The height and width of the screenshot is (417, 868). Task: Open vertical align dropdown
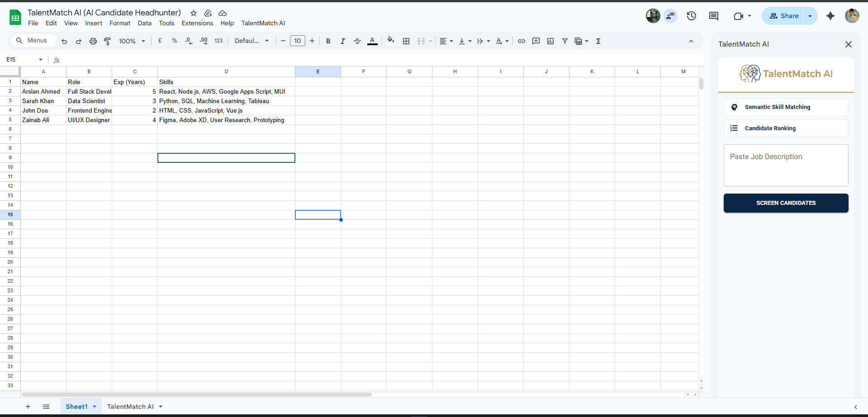click(465, 41)
